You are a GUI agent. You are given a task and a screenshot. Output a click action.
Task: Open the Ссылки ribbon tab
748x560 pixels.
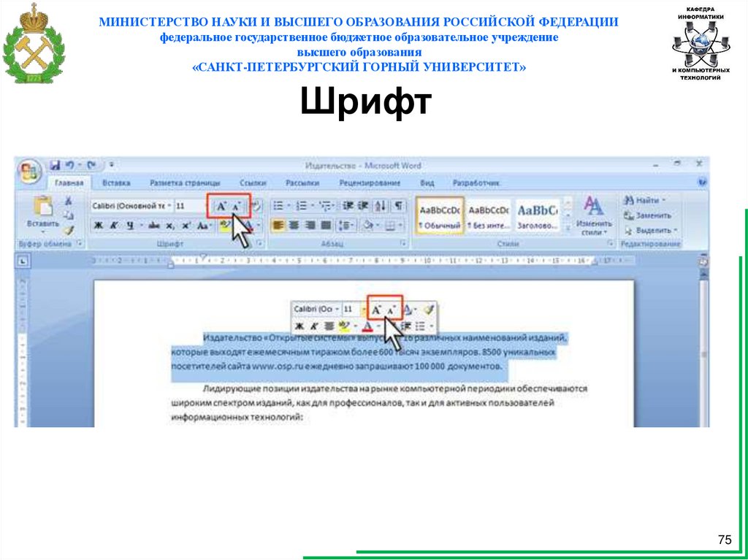click(253, 183)
